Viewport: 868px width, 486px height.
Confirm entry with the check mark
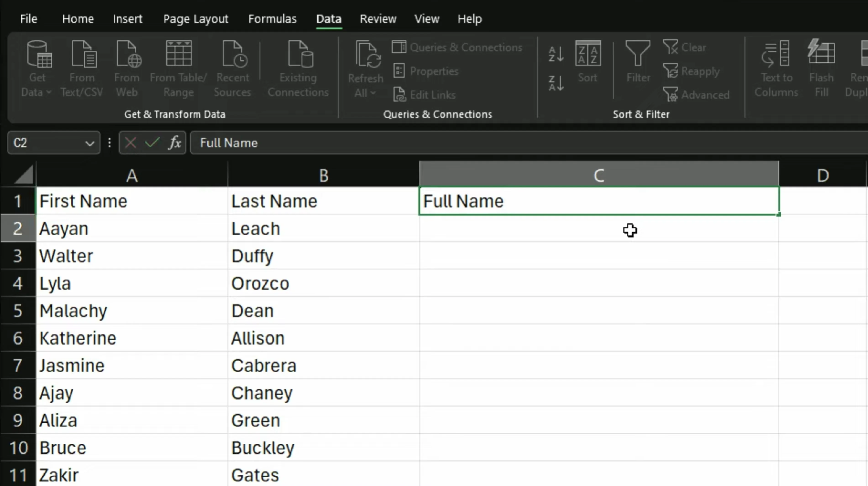click(x=152, y=143)
